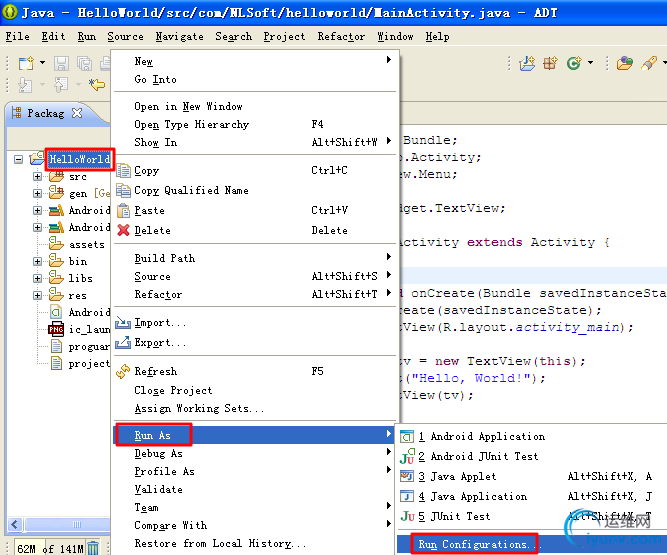
Task: Close the Package Explorer tab
Action: point(77,113)
